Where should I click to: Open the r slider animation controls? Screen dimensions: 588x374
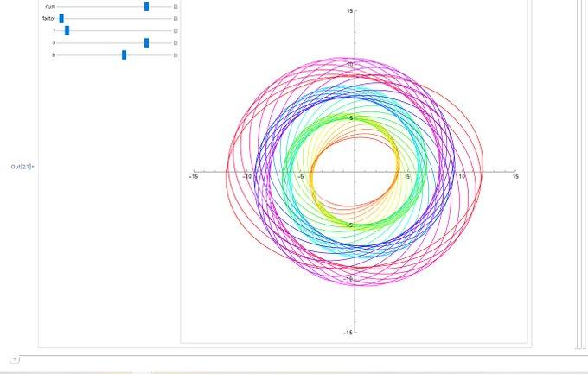click(x=176, y=30)
